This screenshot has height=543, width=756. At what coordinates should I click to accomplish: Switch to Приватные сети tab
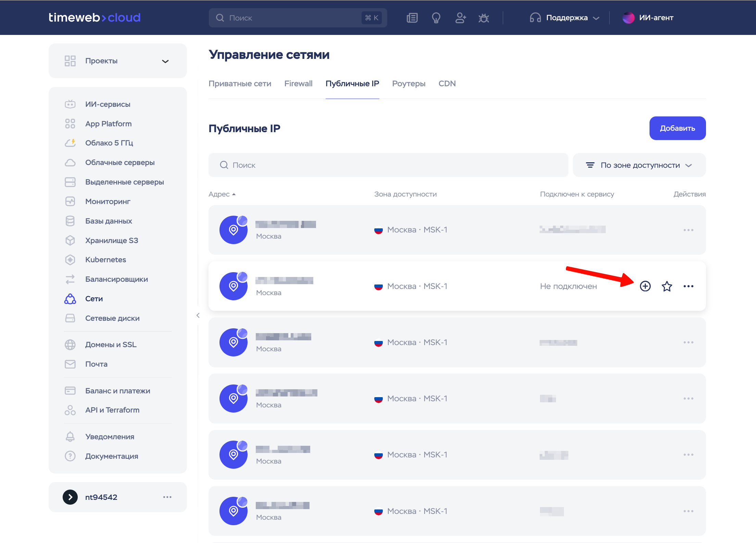pos(240,84)
